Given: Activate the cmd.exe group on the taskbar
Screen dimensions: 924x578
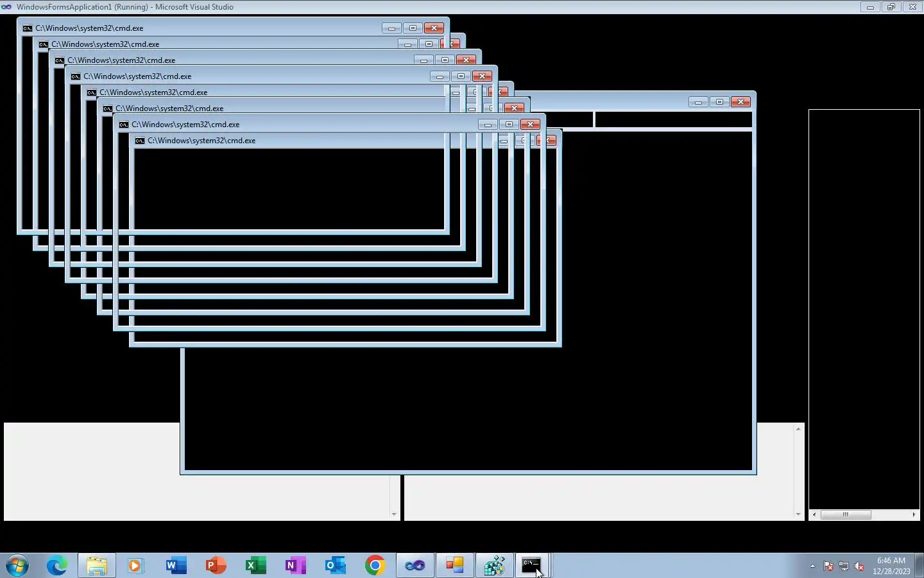Looking at the screenshot, I should [x=531, y=565].
